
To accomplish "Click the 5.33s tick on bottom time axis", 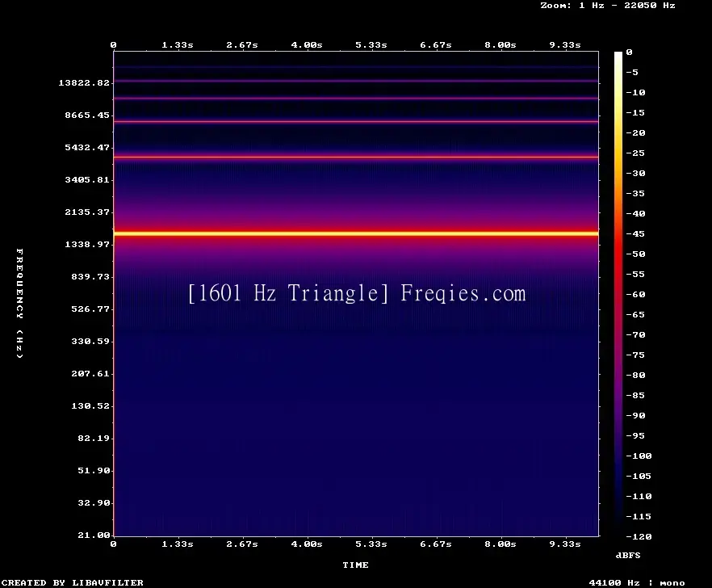I will click(371, 544).
